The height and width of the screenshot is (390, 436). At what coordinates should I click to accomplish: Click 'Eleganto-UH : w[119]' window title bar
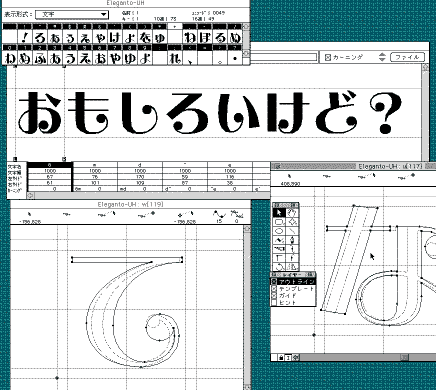pyautogui.click(x=130, y=204)
